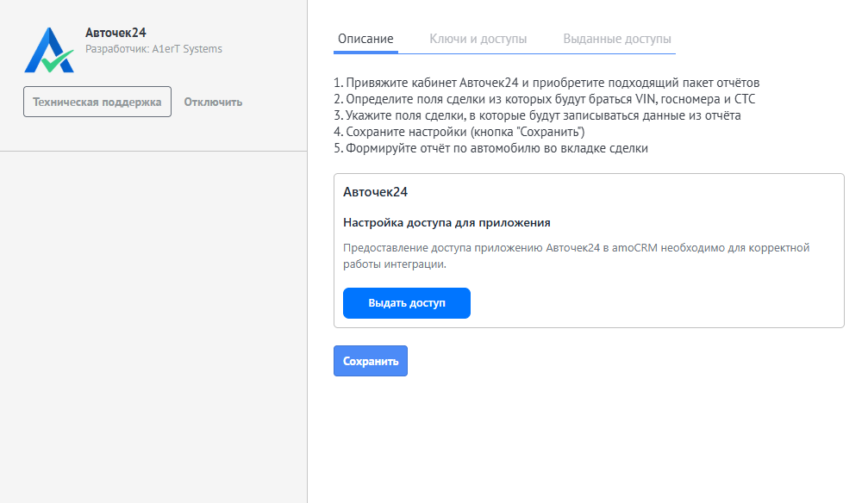Switch to the Описание tab
Screen dimensions: 868x503
tap(366, 40)
